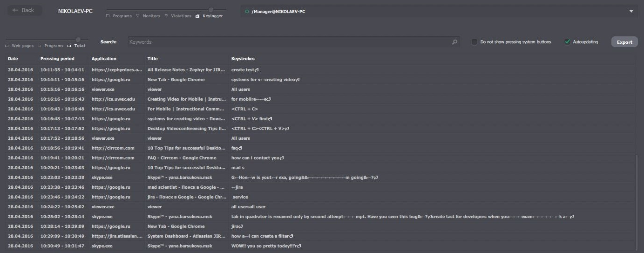The image size is (644, 253).
Task: Disable the Autoupdating checkbox
Action: [x=567, y=42]
